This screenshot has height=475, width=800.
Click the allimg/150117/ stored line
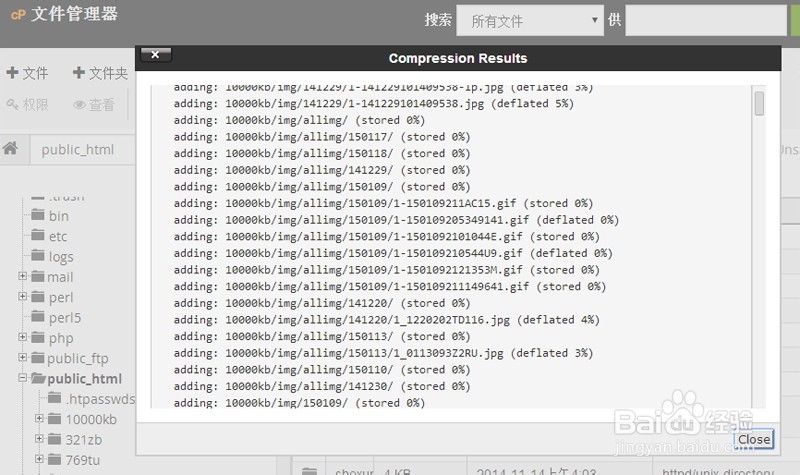pyautogui.click(x=322, y=137)
